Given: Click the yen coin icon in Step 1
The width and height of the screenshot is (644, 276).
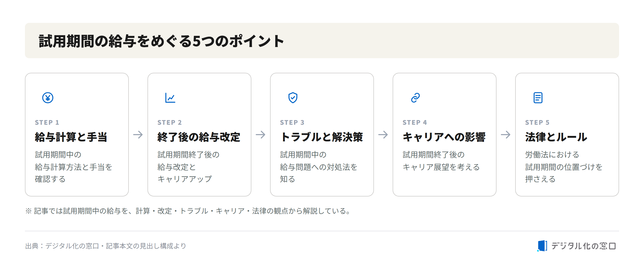Looking at the screenshot, I should pos(48,98).
